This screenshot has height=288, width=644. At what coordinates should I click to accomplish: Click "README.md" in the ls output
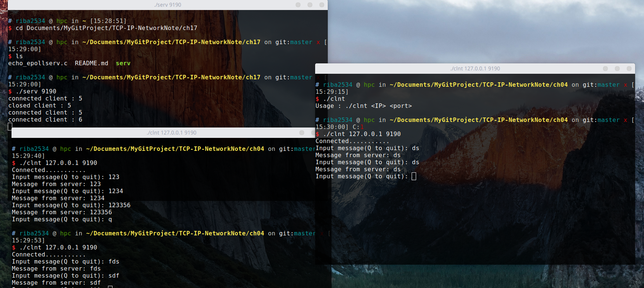pos(91,63)
